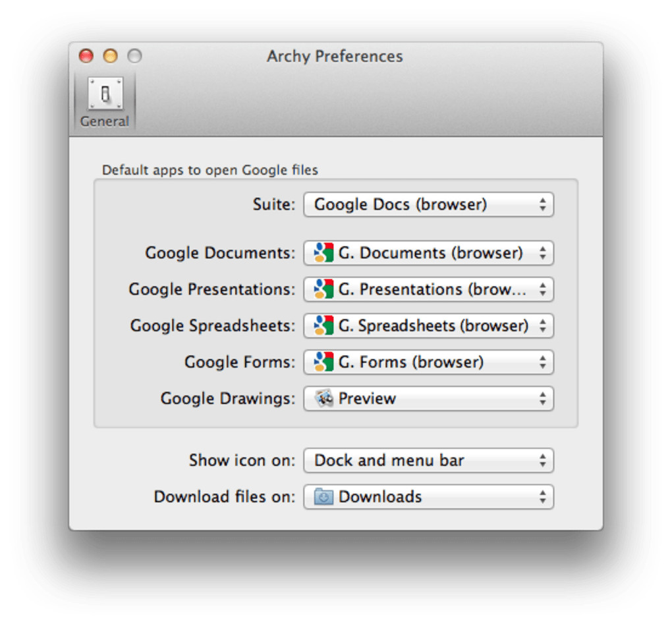Close the Archy Preferences window
672x626 pixels.
(86, 56)
